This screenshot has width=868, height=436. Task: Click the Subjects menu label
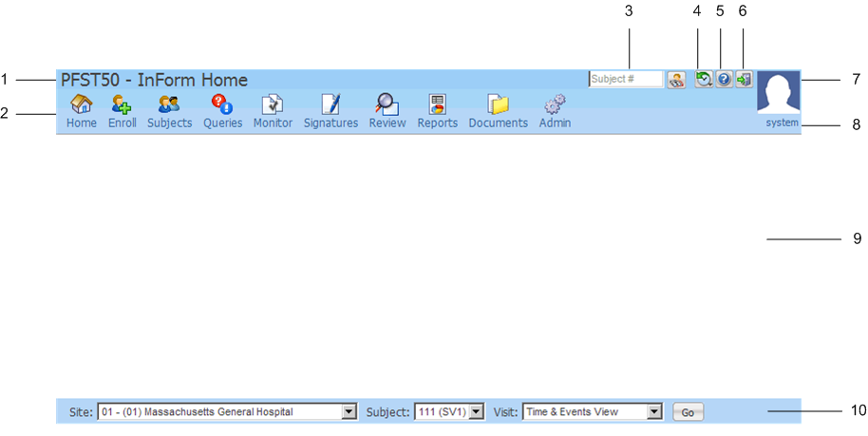click(169, 123)
